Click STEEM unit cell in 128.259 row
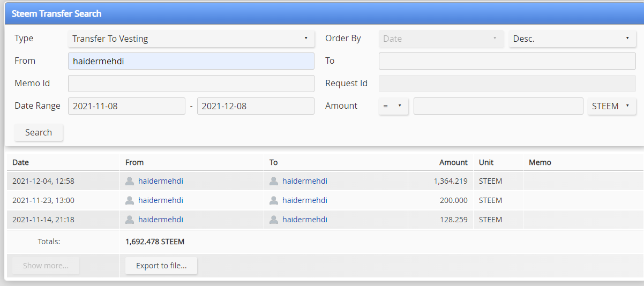Screen dimensions: 644x286 point(491,220)
